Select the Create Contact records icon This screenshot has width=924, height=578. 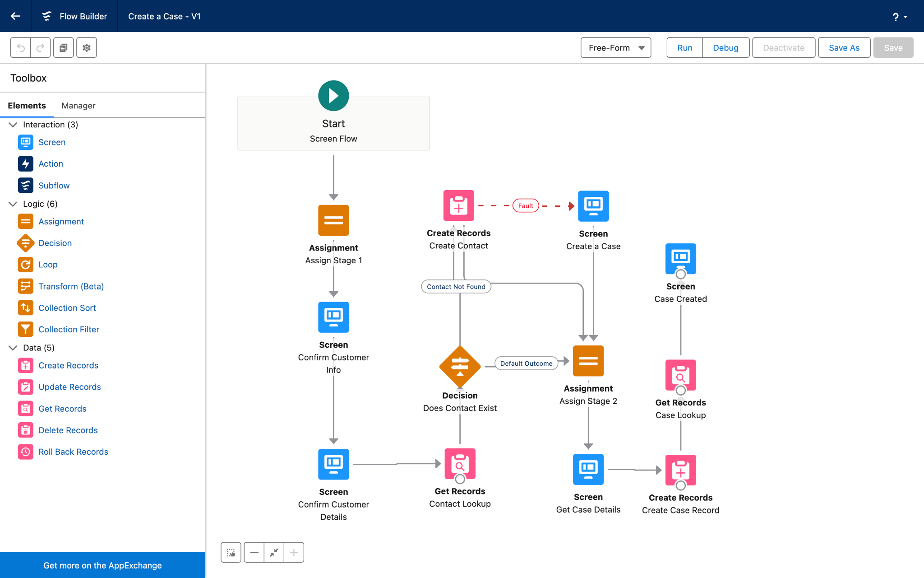(458, 206)
